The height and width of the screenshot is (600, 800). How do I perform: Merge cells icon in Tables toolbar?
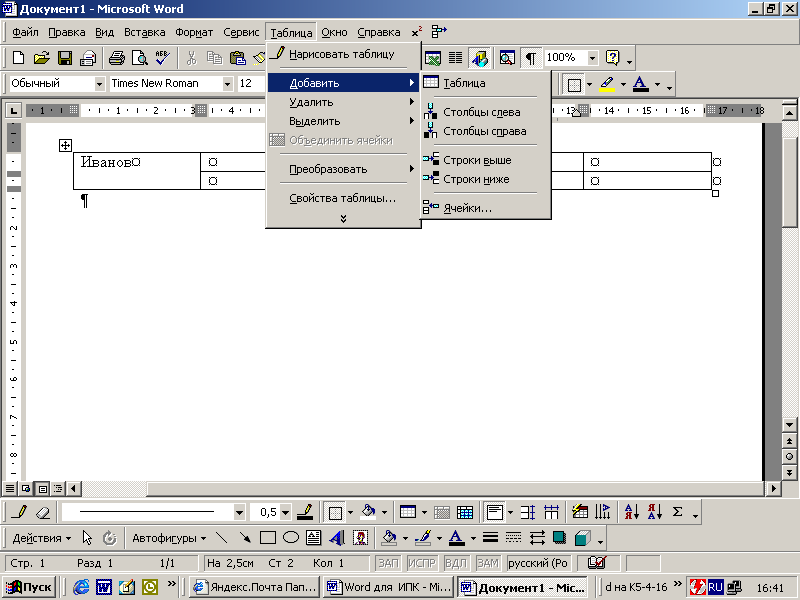442,512
